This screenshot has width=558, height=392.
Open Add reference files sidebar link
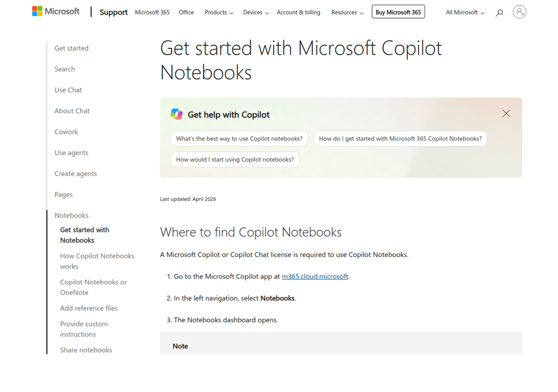(89, 308)
